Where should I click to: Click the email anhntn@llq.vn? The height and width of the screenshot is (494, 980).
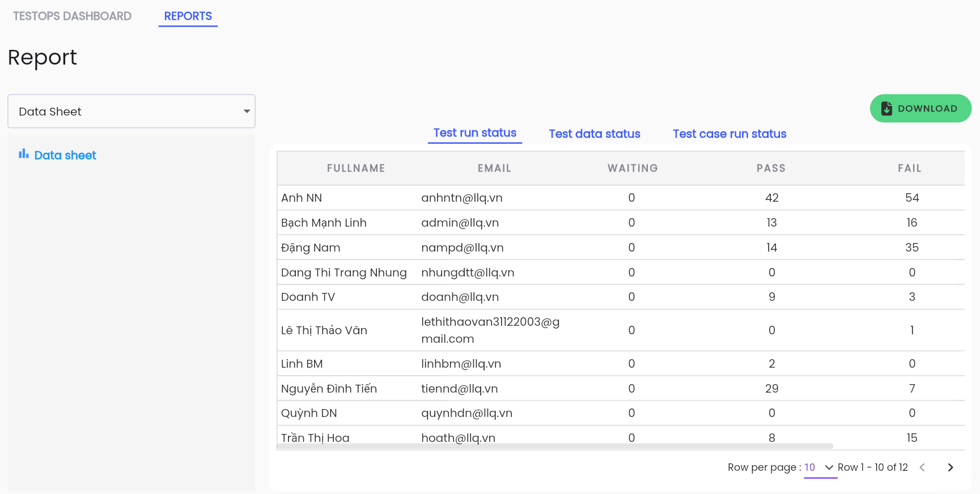point(462,198)
